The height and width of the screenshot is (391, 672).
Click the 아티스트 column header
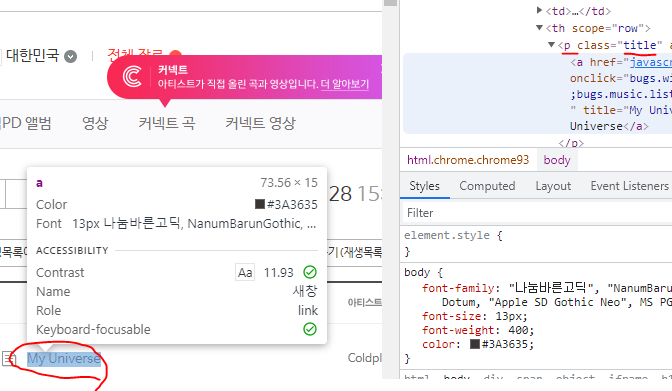click(364, 302)
